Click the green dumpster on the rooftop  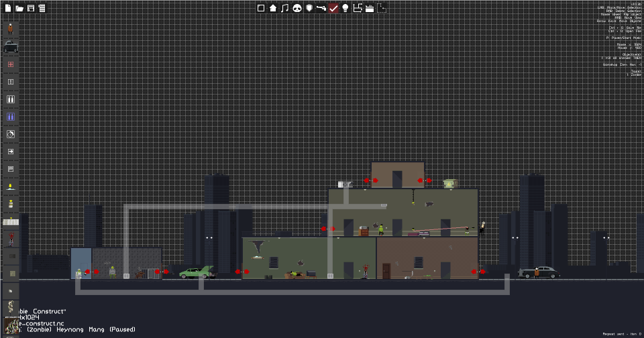450,184
